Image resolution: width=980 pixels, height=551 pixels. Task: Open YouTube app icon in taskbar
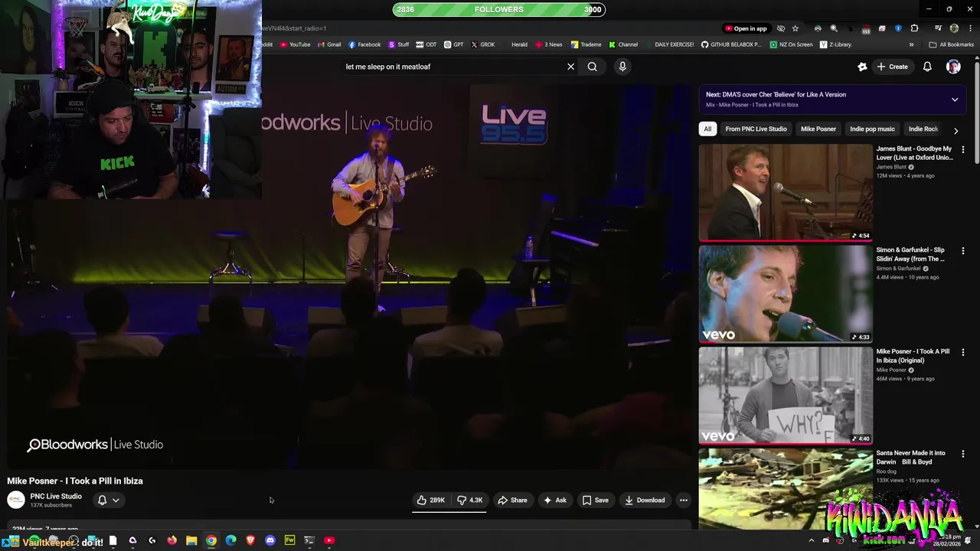(329, 540)
